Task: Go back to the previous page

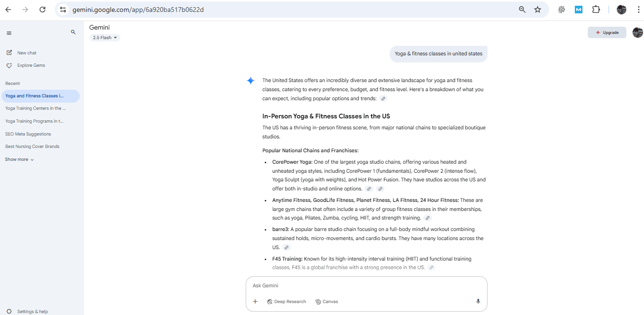Action: pyautogui.click(x=8, y=10)
